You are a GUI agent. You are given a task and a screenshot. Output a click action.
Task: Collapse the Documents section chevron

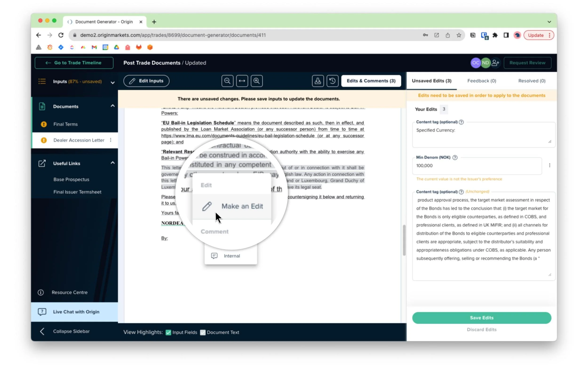[x=112, y=106]
